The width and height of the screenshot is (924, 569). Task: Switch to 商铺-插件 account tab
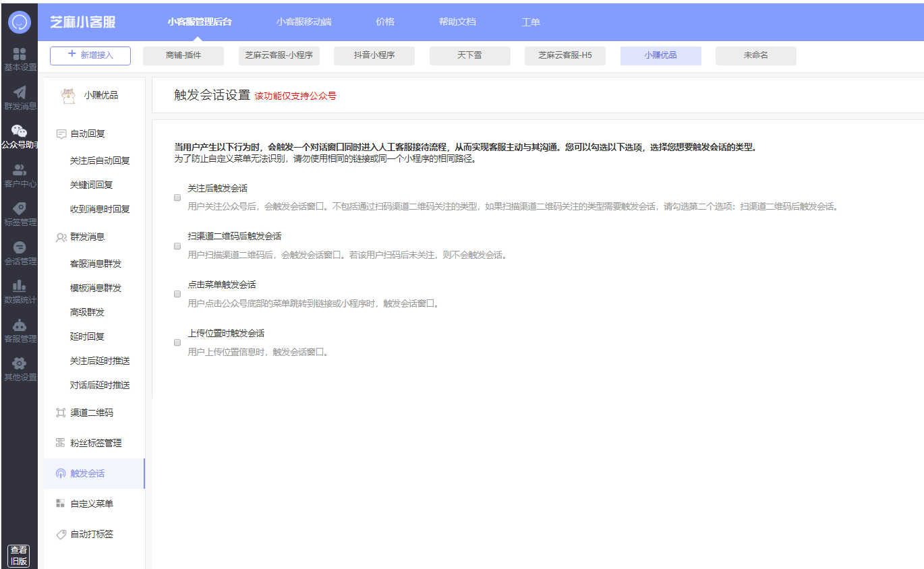183,55
